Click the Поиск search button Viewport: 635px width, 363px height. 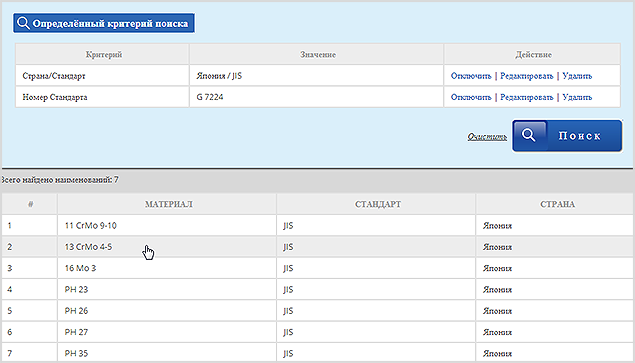(567, 136)
